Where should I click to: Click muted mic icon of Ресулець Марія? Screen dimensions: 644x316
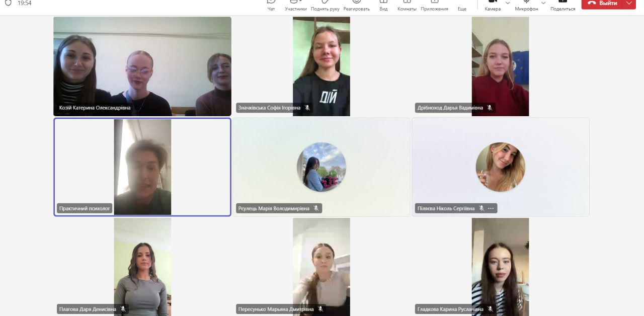coord(316,208)
